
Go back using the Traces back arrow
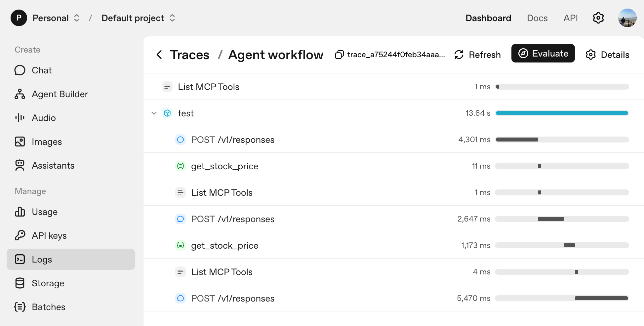[159, 55]
